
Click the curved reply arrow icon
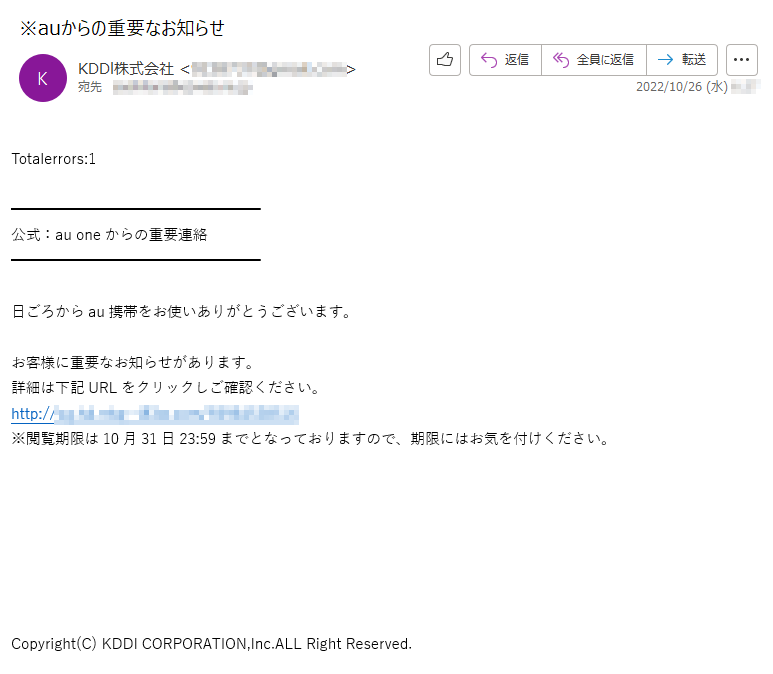(489, 60)
